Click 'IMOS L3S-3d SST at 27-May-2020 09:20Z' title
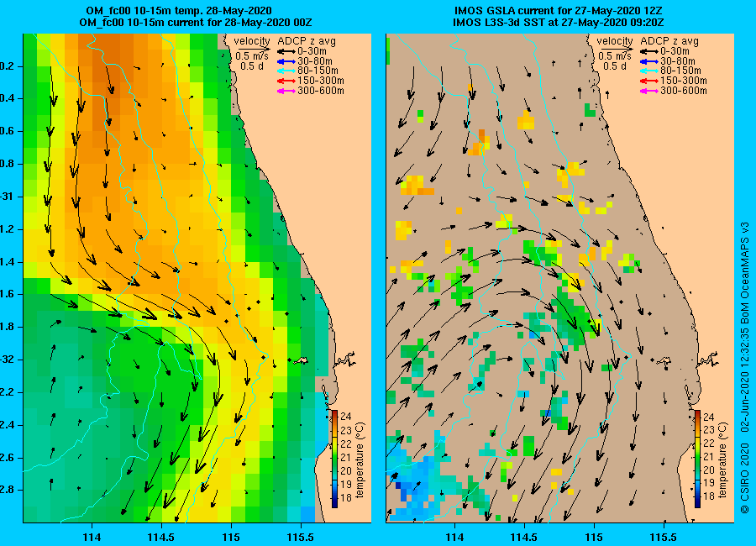The image size is (756, 546). click(x=559, y=23)
